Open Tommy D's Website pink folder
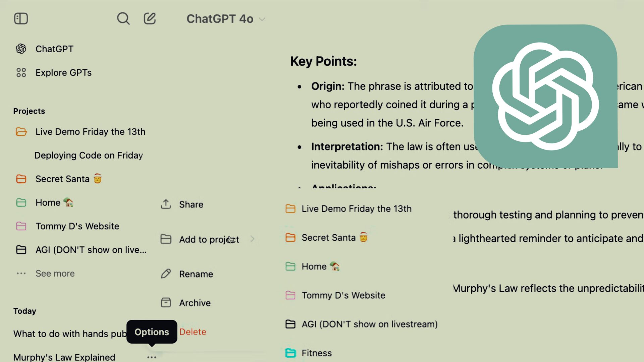Image resolution: width=644 pixels, height=362 pixels. [x=21, y=226]
